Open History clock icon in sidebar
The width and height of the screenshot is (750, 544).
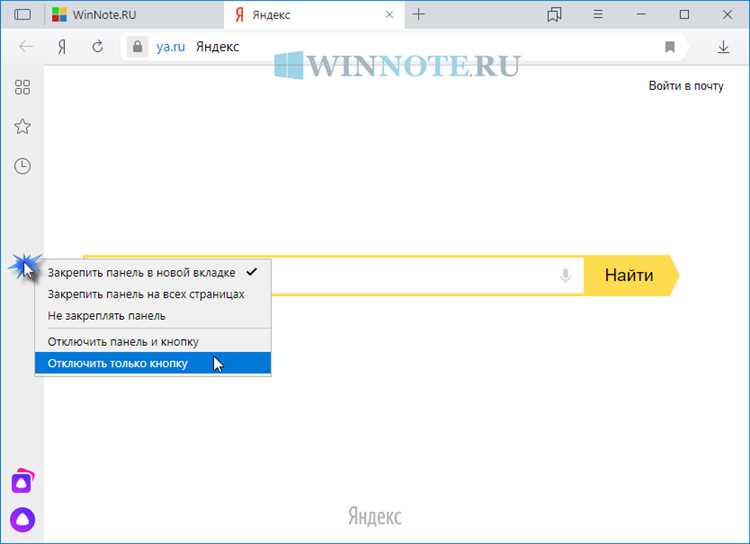[22, 166]
